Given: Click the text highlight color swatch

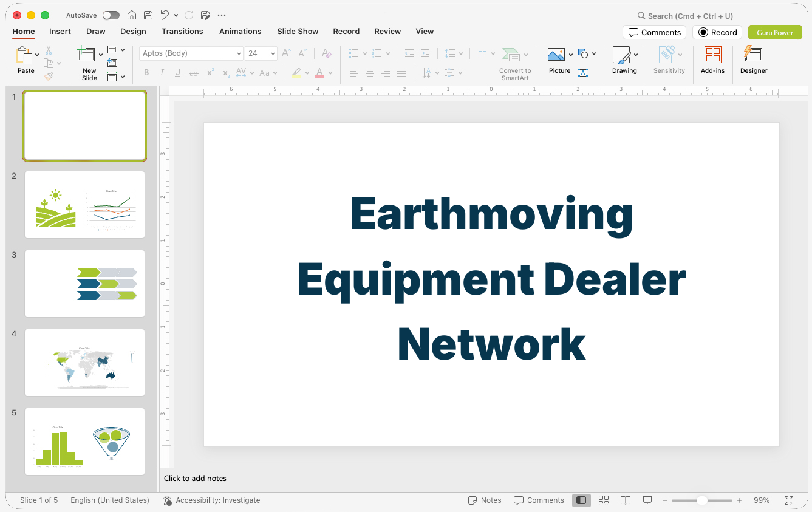Looking at the screenshot, I should (x=296, y=73).
